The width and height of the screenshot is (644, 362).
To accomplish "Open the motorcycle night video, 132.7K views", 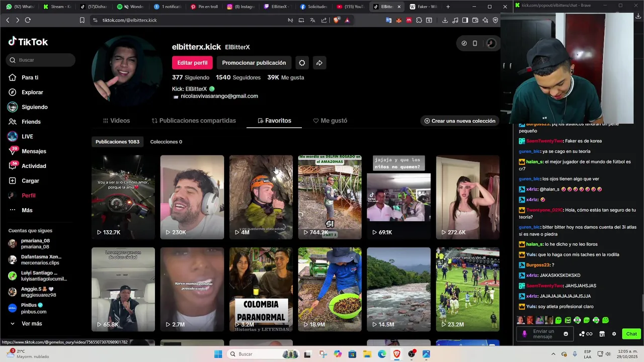I will tap(123, 197).
